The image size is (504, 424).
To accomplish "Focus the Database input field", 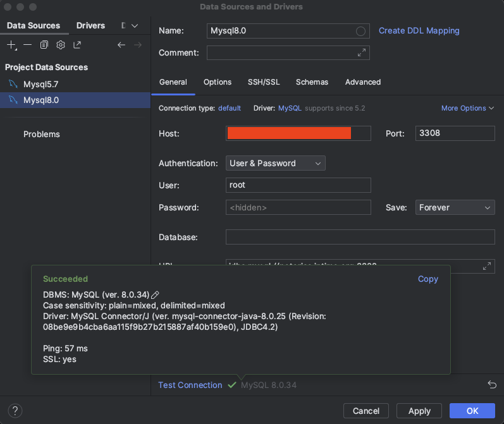I will pyautogui.click(x=360, y=237).
